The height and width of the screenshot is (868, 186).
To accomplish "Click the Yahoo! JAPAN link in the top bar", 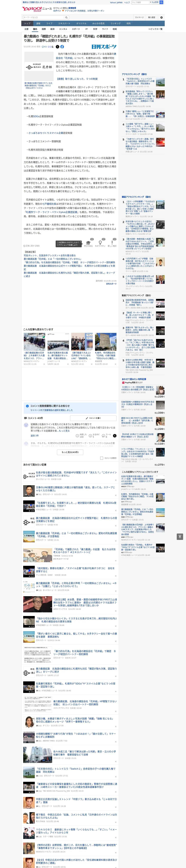I will click(x=116, y=2).
